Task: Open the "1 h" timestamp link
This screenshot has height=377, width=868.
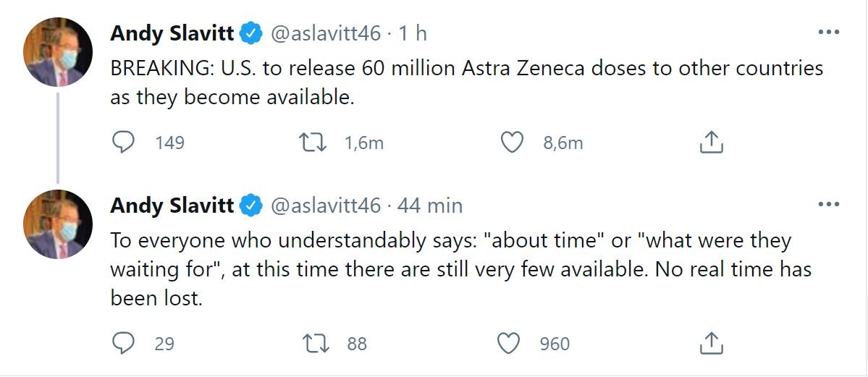Action: point(412,33)
